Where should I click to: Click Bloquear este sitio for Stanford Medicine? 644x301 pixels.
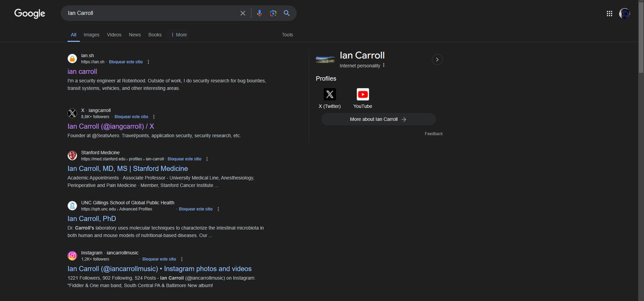click(184, 159)
